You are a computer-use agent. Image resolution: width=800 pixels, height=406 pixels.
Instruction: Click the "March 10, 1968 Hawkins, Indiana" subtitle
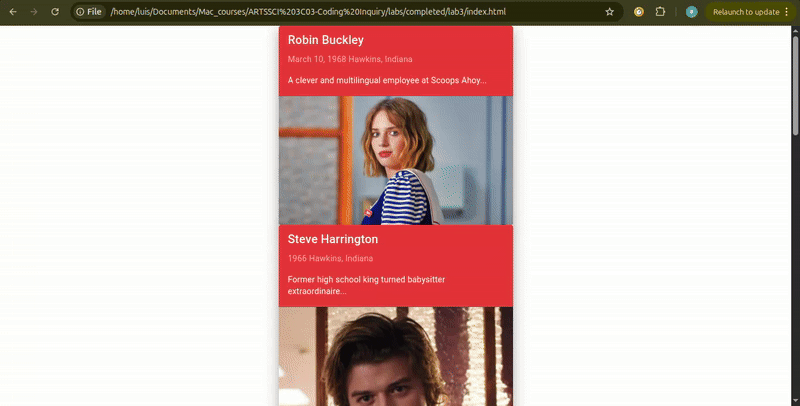(349, 59)
